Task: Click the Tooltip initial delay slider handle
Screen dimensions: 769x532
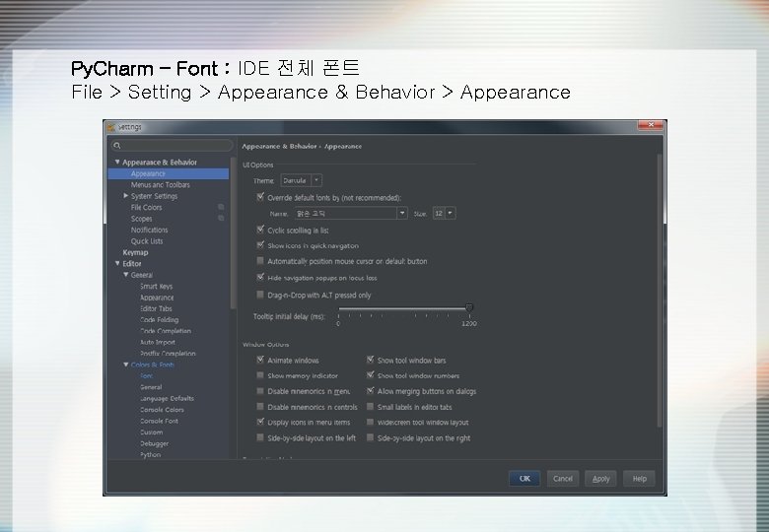Action: pyautogui.click(x=469, y=307)
